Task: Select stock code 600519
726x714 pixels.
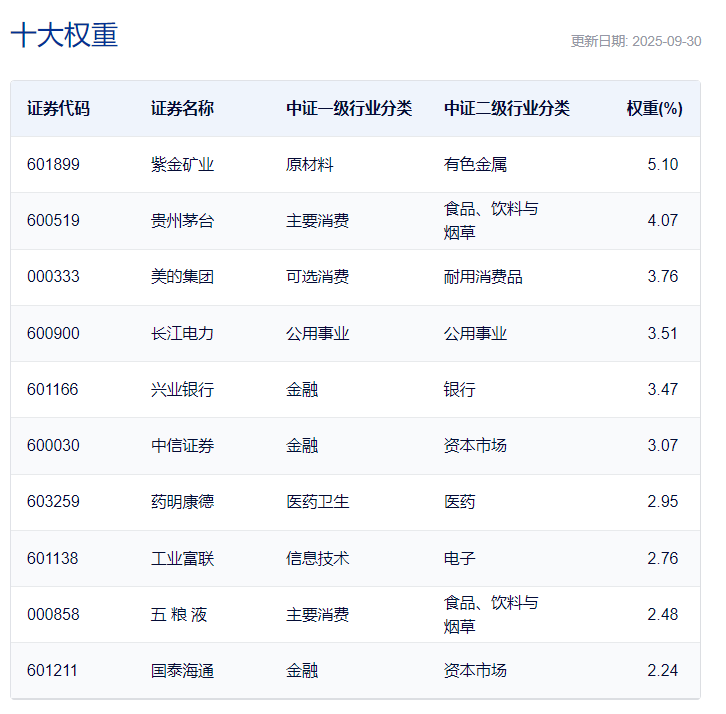Action: (x=53, y=220)
